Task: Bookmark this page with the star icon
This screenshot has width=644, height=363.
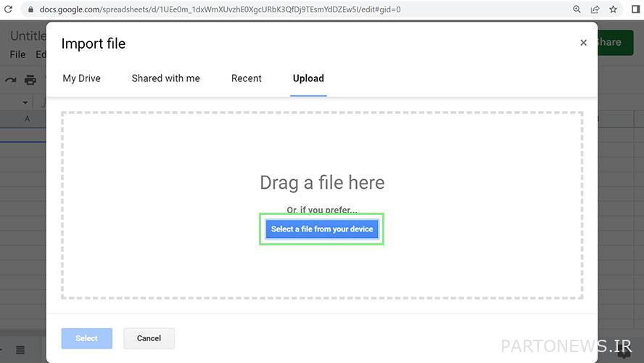Action: coord(614,9)
